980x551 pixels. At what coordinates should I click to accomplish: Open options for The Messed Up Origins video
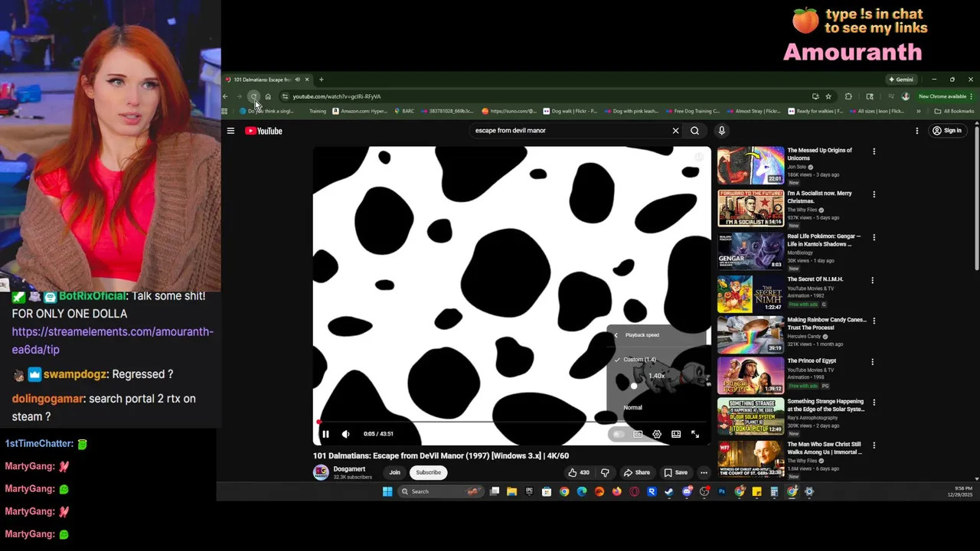[874, 152]
